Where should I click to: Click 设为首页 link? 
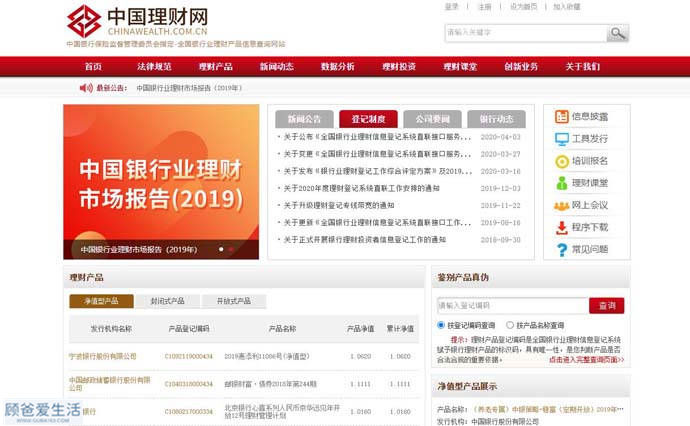(x=523, y=7)
